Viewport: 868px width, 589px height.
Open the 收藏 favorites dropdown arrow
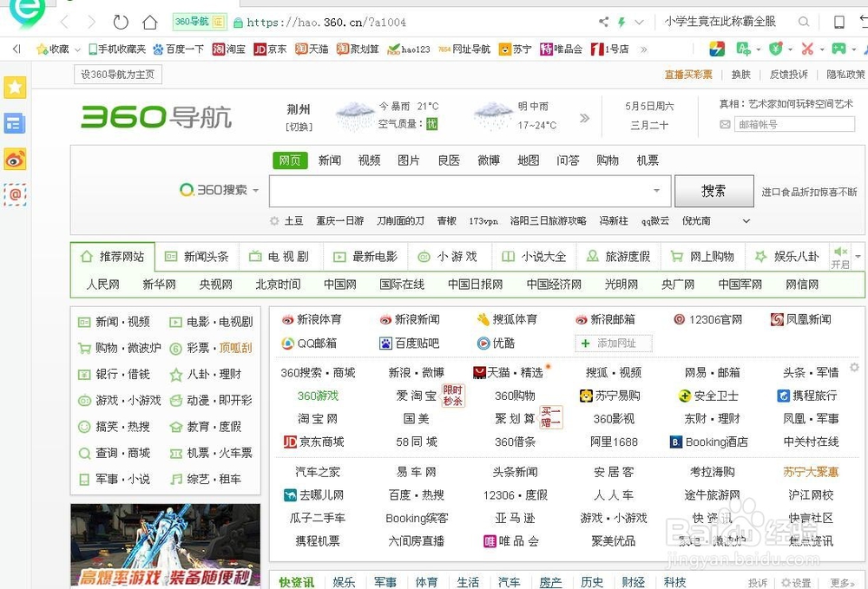pos(77,49)
